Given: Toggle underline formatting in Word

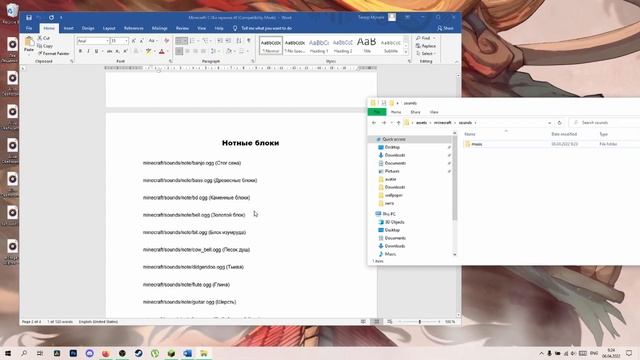Looking at the screenshot, I should coord(97,51).
